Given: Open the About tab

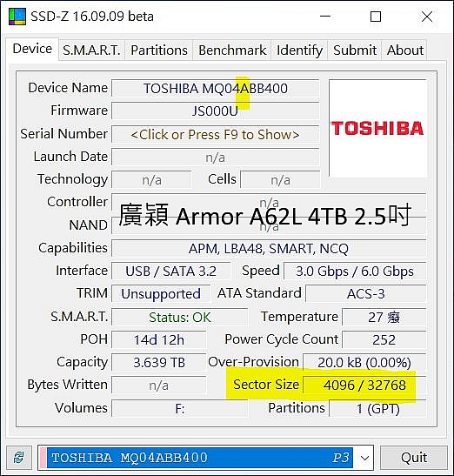Looking at the screenshot, I should pyautogui.click(x=404, y=50).
